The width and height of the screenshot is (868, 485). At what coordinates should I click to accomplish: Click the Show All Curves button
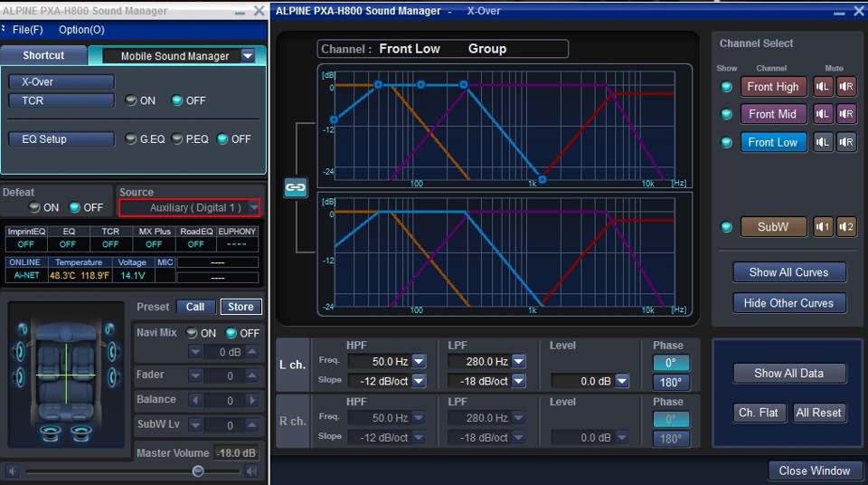(x=788, y=272)
